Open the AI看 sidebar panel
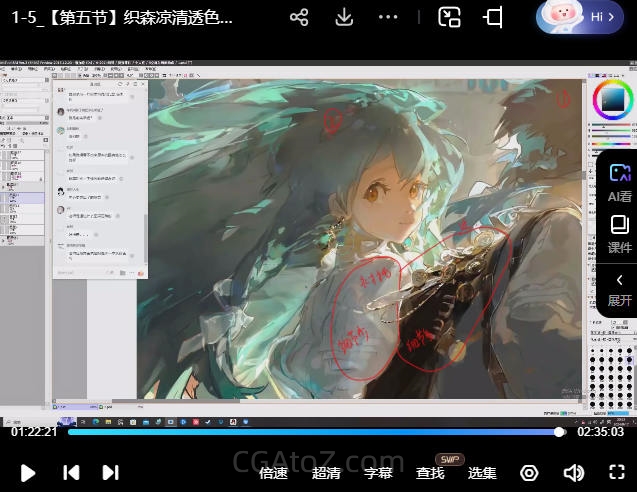637x492 pixels. click(619, 182)
